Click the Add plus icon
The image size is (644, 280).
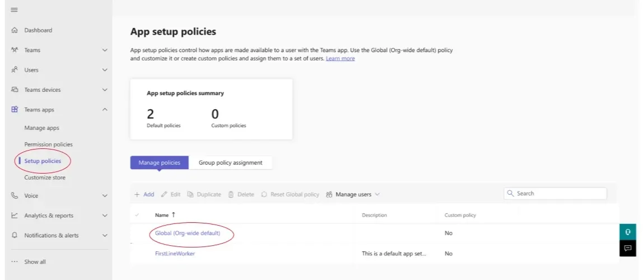click(137, 195)
